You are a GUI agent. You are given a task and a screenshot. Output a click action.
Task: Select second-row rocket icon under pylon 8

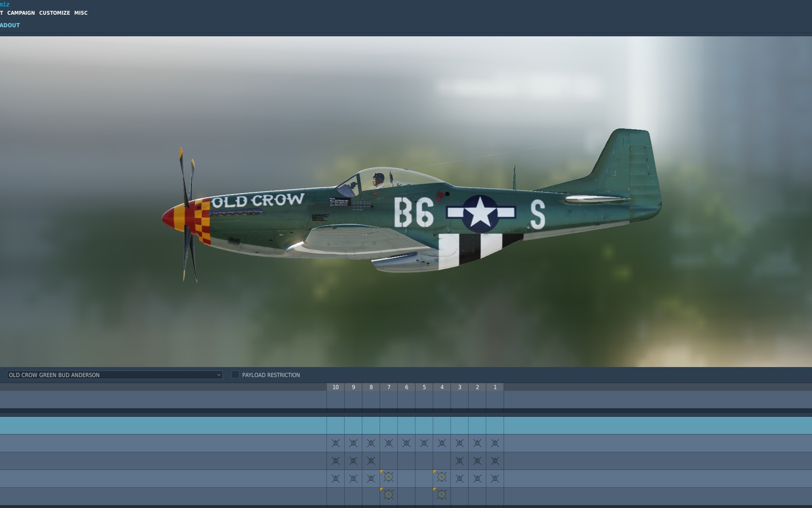tap(371, 461)
